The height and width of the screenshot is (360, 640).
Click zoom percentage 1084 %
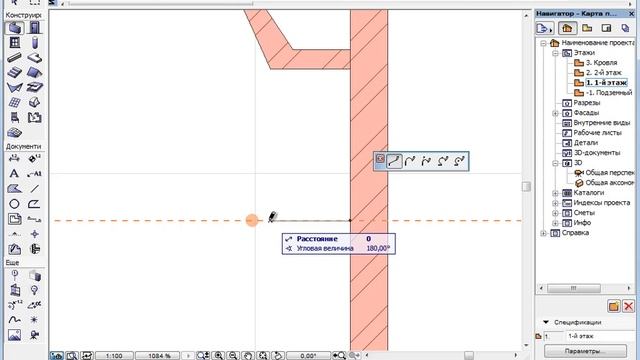pos(159,356)
